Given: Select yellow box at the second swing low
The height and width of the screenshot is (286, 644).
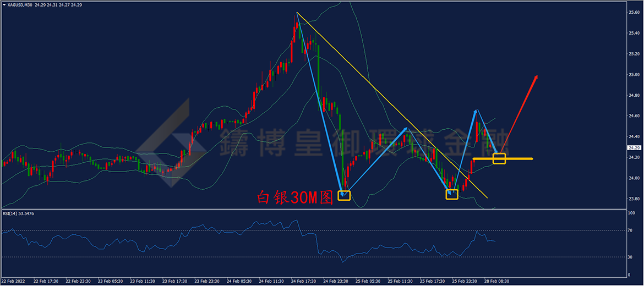Looking at the screenshot, I should click(x=452, y=194).
